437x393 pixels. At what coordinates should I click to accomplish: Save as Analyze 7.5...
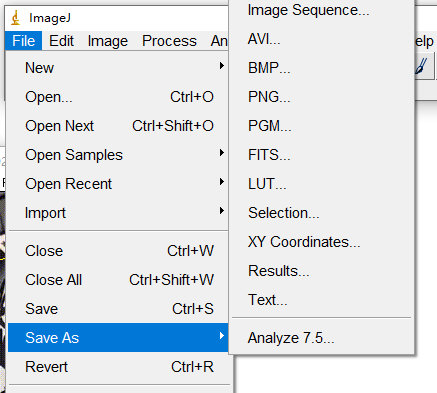point(322,338)
